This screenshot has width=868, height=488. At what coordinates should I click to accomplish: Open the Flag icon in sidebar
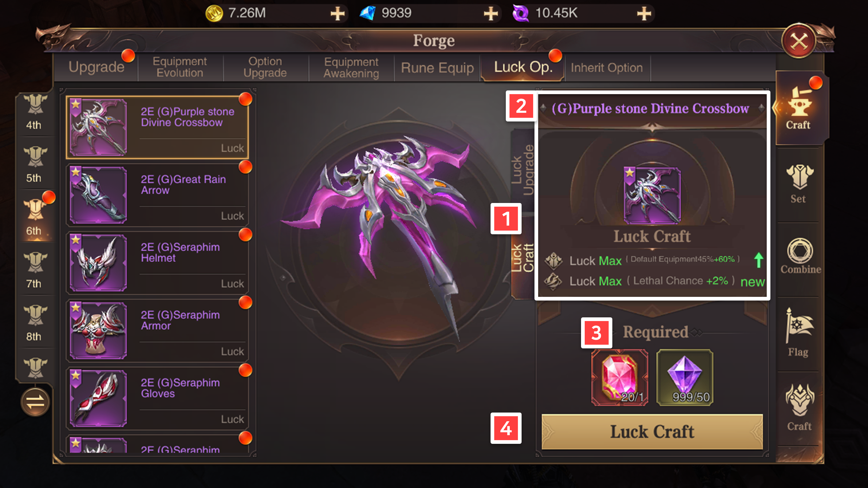pyautogui.click(x=798, y=332)
